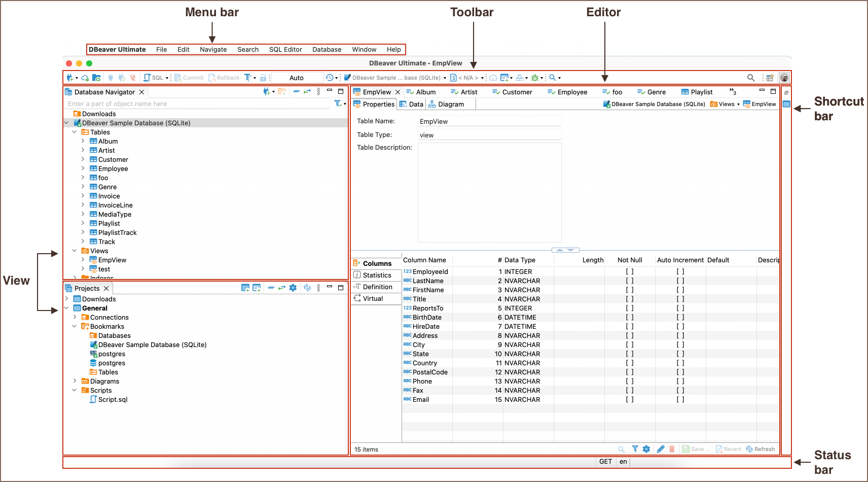Click the object name filter field
The width and height of the screenshot is (868, 482).
click(198, 104)
